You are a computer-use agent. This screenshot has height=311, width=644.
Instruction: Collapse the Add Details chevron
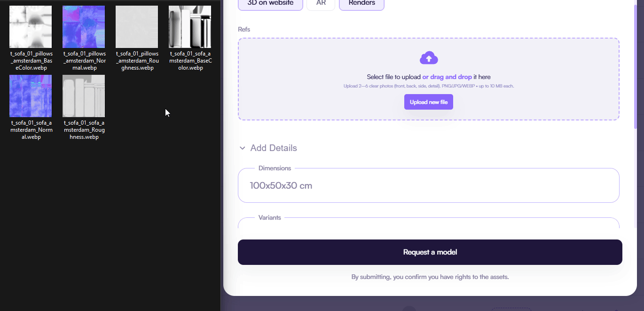pos(242,148)
